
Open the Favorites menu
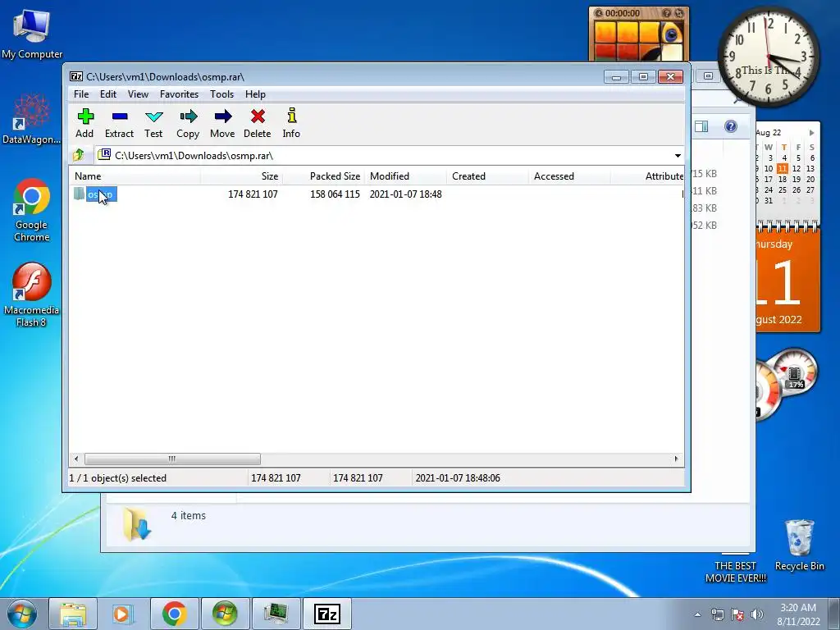coord(180,94)
